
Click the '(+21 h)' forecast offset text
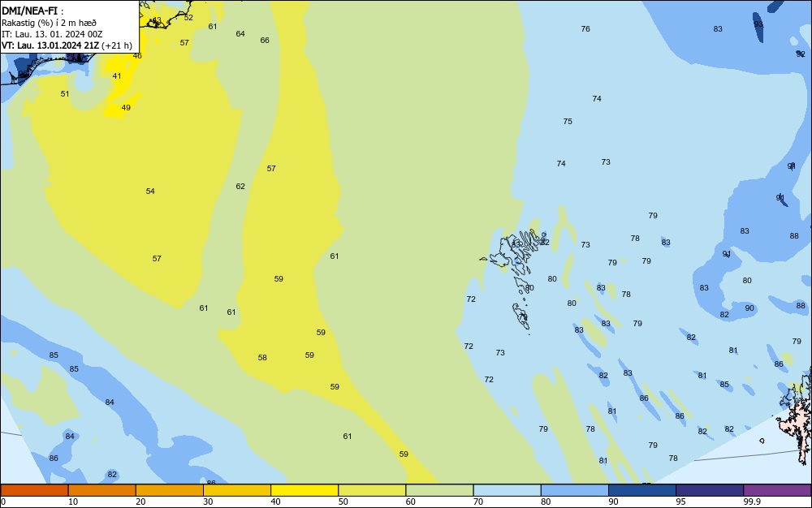pyautogui.click(x=116, y=45)
